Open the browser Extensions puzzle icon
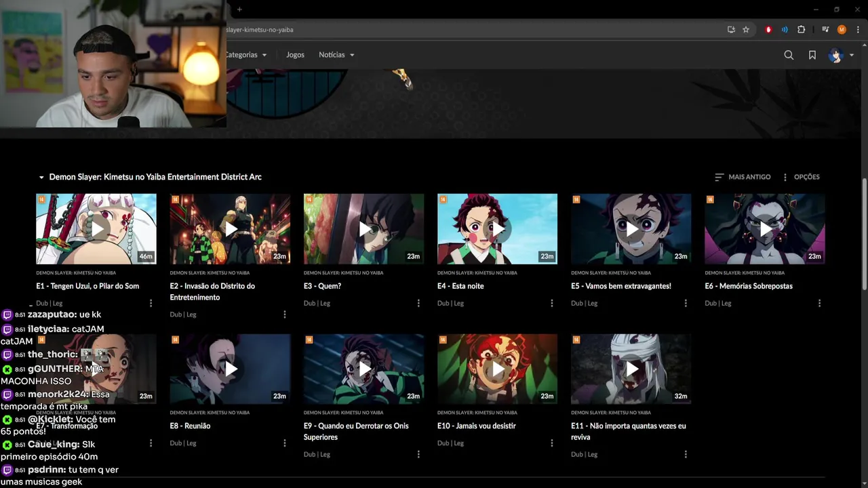 (802, 30)
